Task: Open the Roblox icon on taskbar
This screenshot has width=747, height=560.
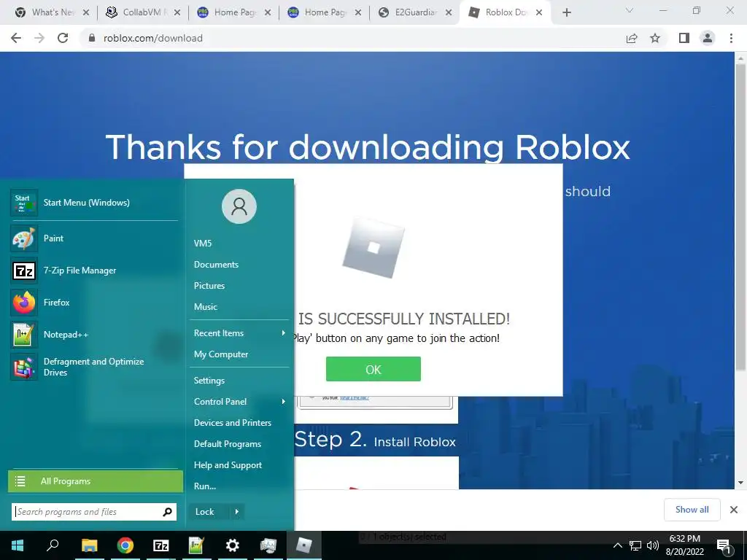Action: 304,545
